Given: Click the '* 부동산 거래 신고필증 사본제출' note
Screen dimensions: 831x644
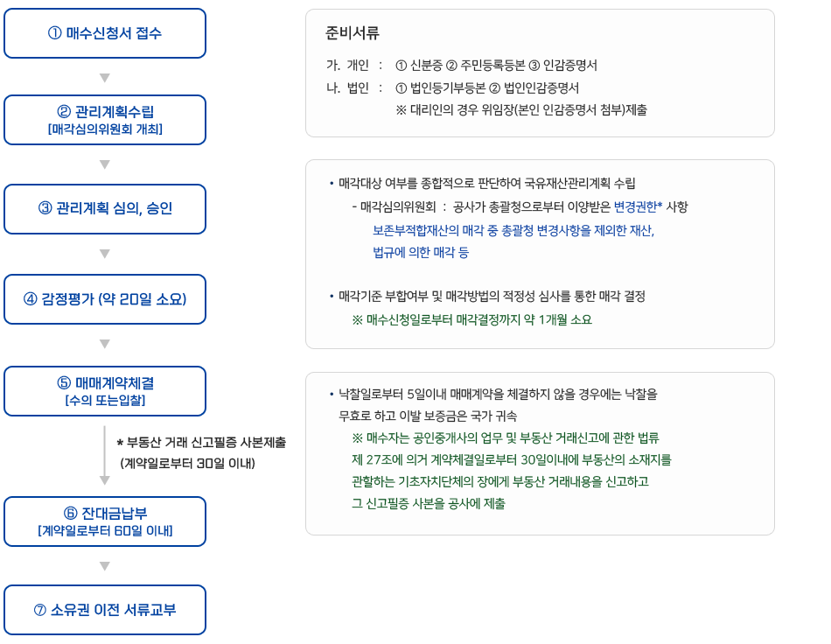Looking at the screenshot, I should pos(201,443).
